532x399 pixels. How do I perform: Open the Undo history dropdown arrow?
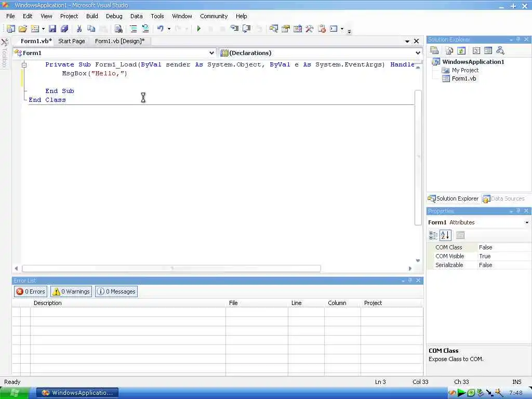(169, 29)
